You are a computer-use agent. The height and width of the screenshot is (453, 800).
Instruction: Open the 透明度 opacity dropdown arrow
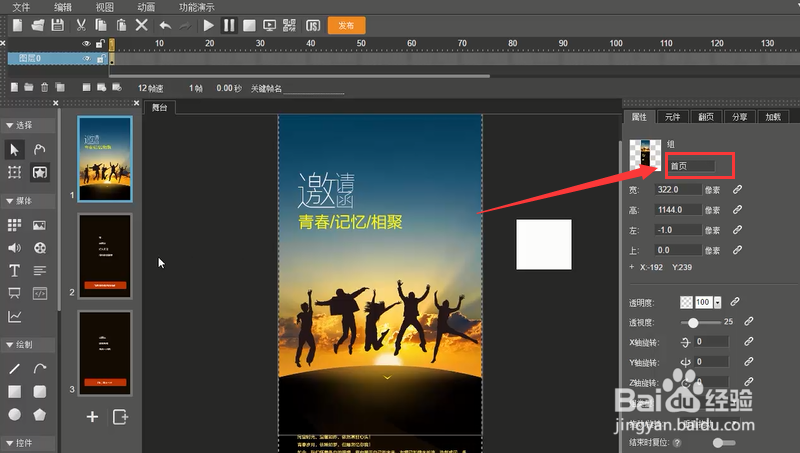point(718,303)
